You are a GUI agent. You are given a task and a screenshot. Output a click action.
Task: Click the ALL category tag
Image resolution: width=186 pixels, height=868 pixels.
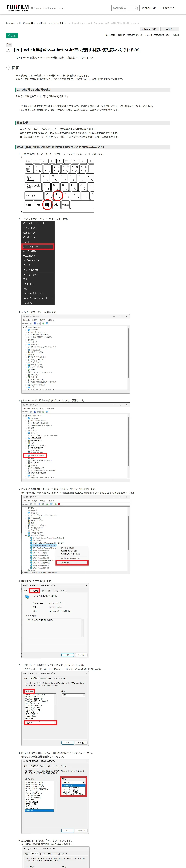point(9,44)
